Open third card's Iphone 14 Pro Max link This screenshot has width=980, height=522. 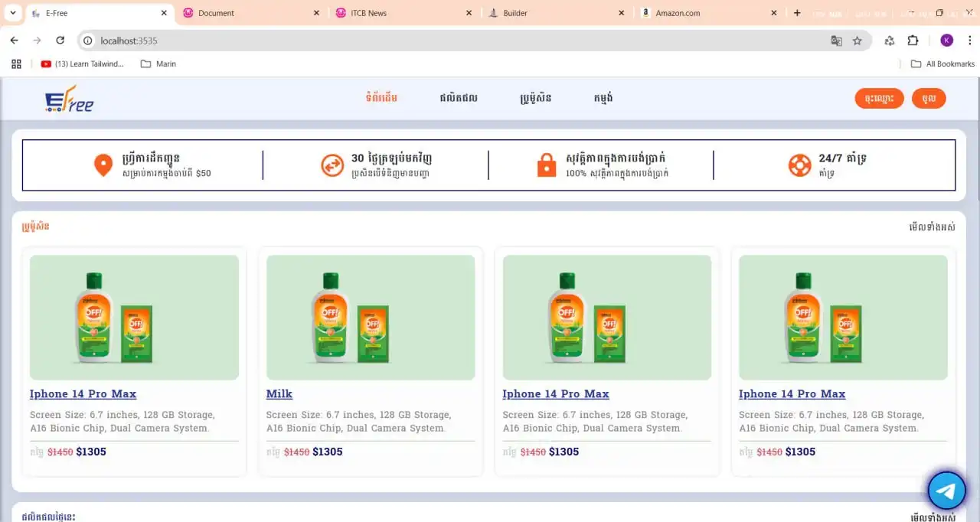pyautogui.click(x=556, y=394)
